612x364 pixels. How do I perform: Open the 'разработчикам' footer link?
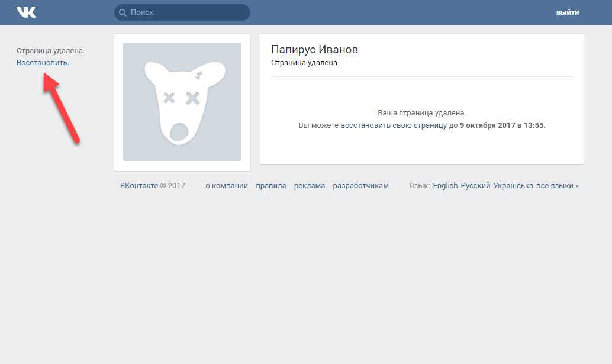[360, 186]
